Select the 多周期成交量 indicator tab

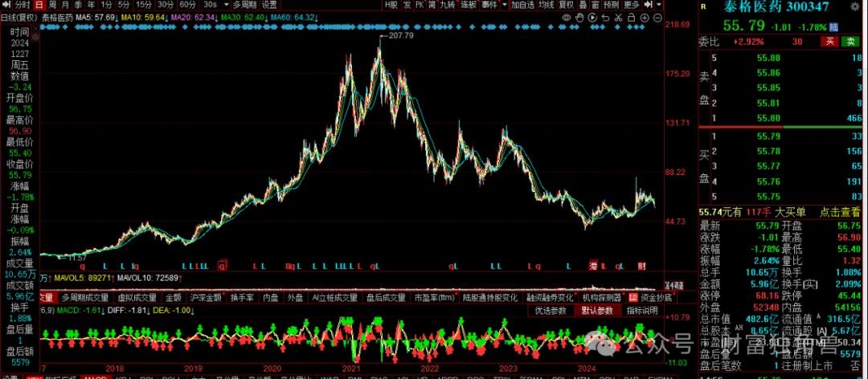[x=85, y=298]
